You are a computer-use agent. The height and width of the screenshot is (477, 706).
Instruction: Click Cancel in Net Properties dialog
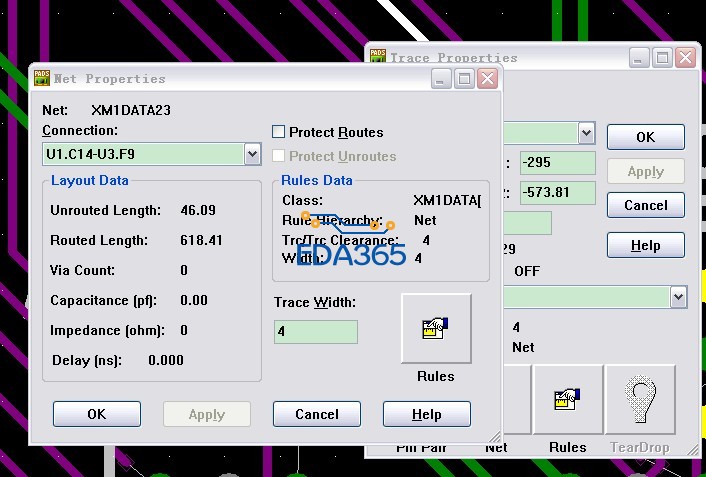tap(317, 414)
